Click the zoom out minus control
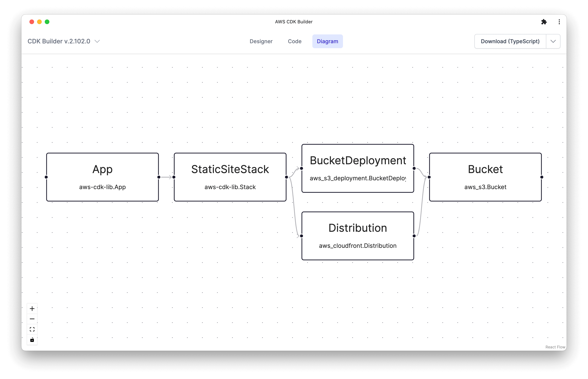Image resolution: width=588 pixels, height=379 pixels. pos(32,319)
